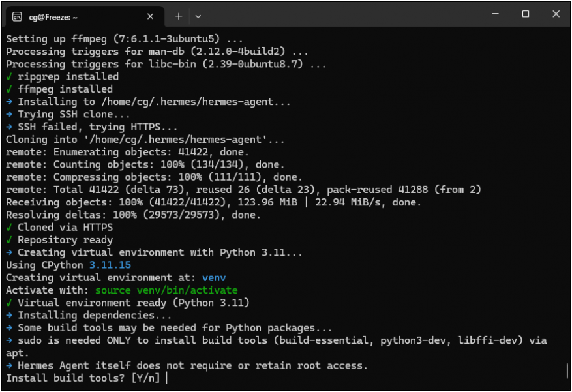Click the empty title bar area
The height and width of the screenshot is (392, 572).
[x=339, y=16]
